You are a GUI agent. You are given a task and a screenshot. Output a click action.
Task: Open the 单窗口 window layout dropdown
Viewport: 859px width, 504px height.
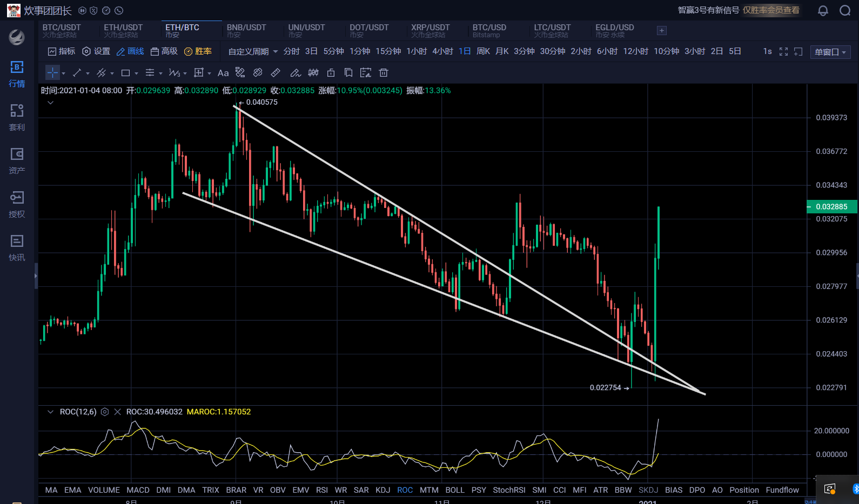tap(830, 52)
